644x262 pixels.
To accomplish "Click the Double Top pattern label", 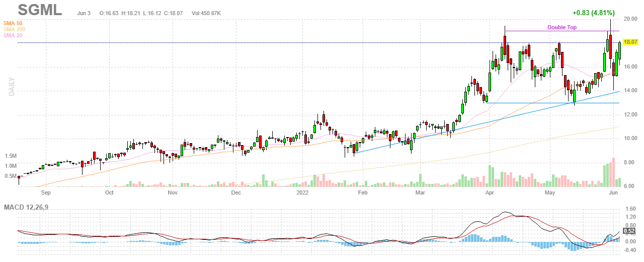I will point(561,28).
